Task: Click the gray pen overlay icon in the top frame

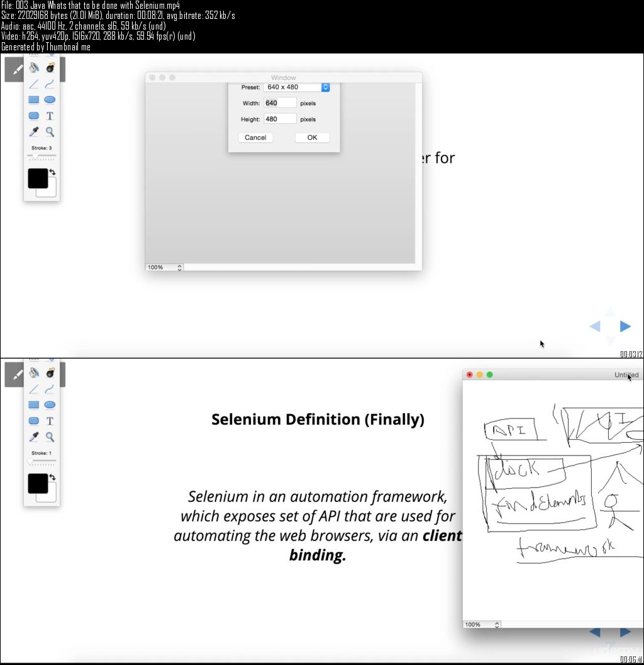Action: [x=14, y=70]
